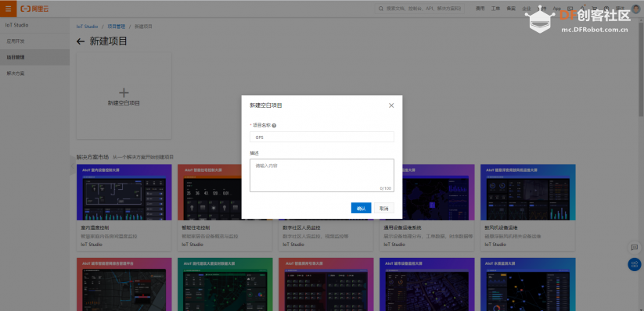This screenshot has width=644, height=311.
Task: Confirm the new project with 确认
Action: [x=361, y=208]
